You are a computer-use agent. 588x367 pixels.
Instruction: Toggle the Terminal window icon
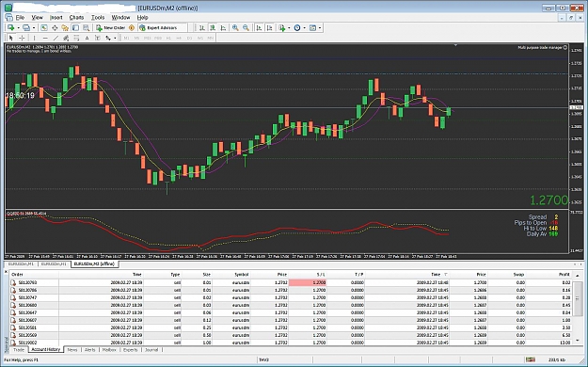click(x=75, y=28)
